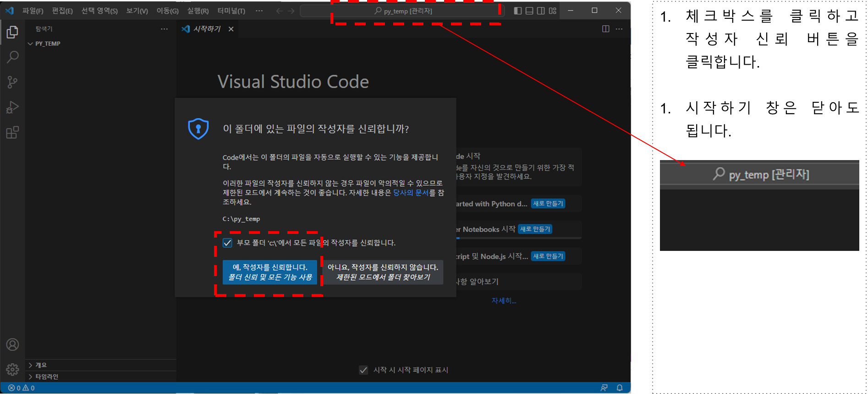Open the Accounts icon

point(12,344)
